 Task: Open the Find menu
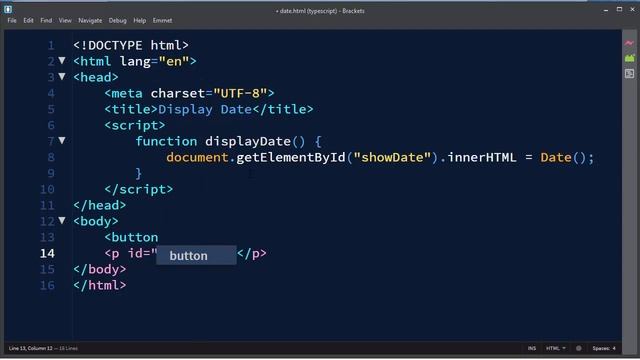click(46, 20)
